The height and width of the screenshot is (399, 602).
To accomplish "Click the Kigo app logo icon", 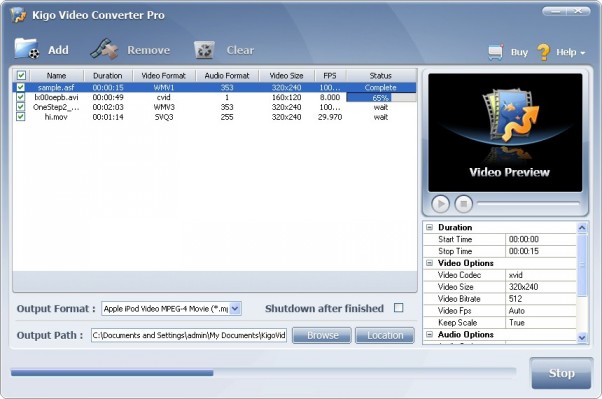I will point(18,15).
